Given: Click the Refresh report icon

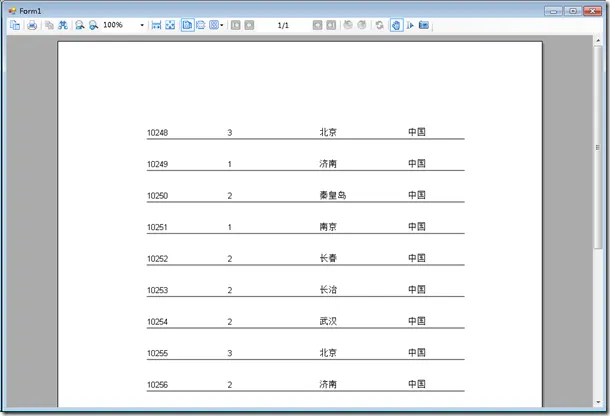Looking at the screenshot, I should tap(379, 25).
